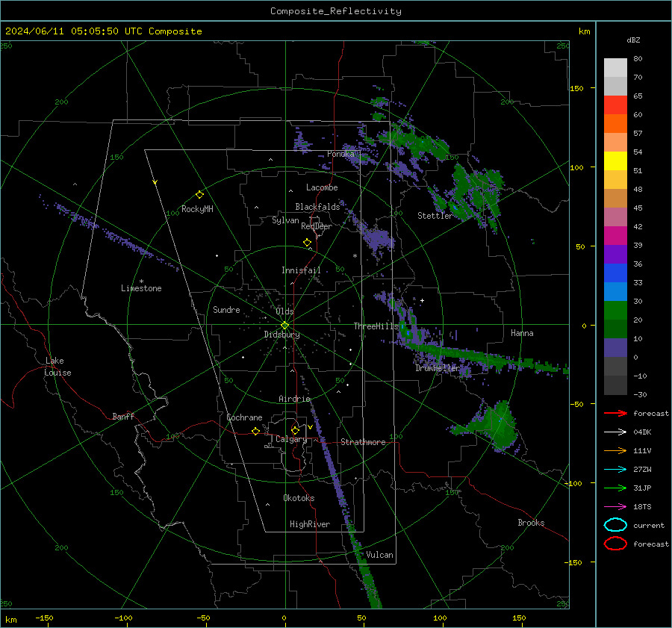Click the Airdrie label
This screenshot has width=672, height=628.
(x=294, y=399)
